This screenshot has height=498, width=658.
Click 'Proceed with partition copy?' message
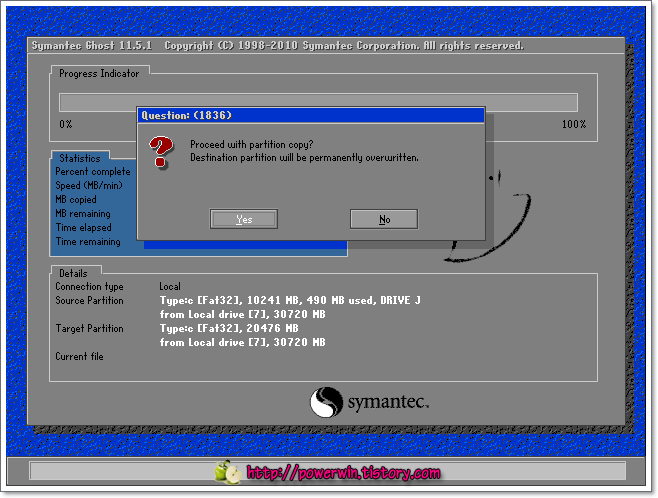[252, 144]
